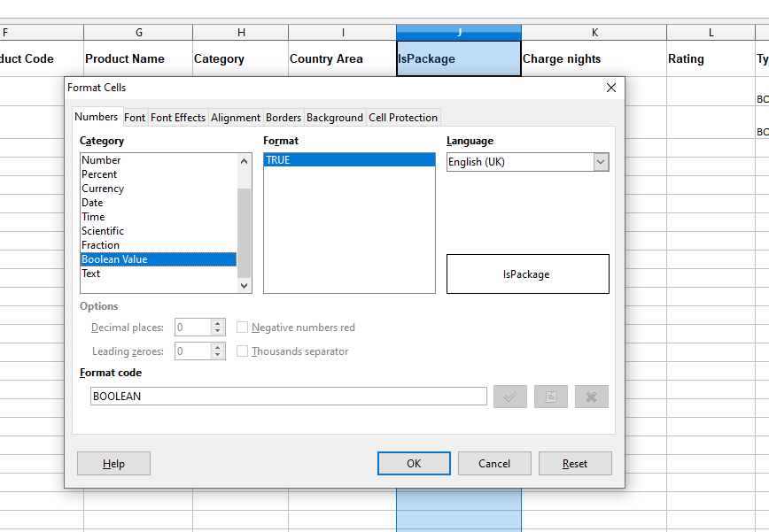Viewport: 769px width, 532px height.
Task: Open the Alignment tab
Action: tap(236, 118)
